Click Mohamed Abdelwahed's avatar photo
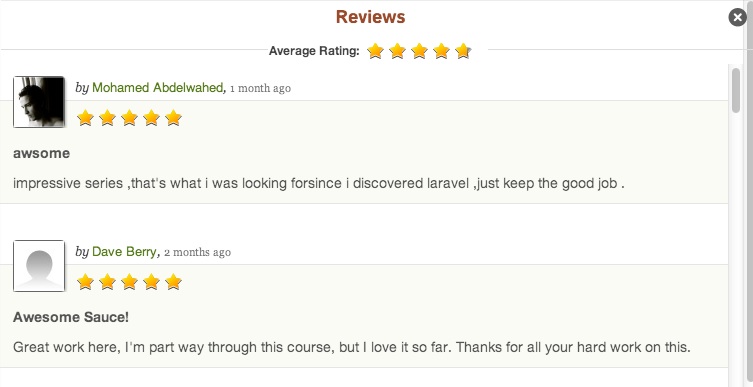The image size is (753, 387). (x=39, y=102)
